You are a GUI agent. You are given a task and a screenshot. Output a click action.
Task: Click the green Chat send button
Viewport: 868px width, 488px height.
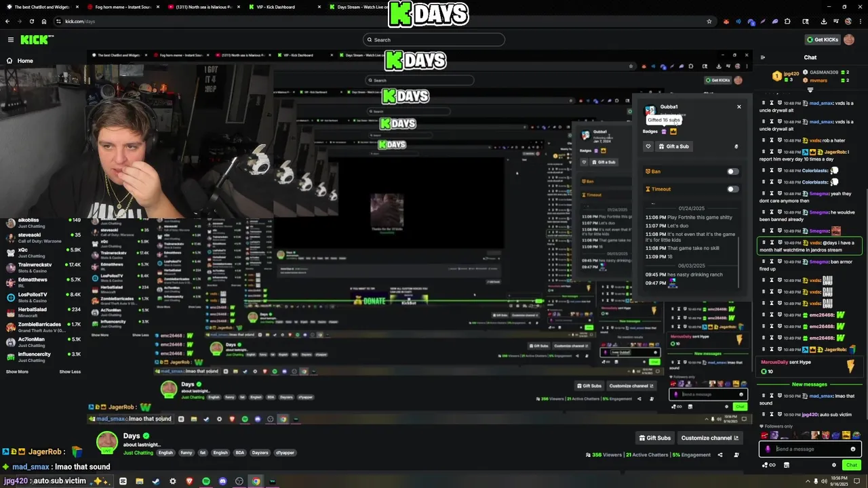tap(851, 465)
